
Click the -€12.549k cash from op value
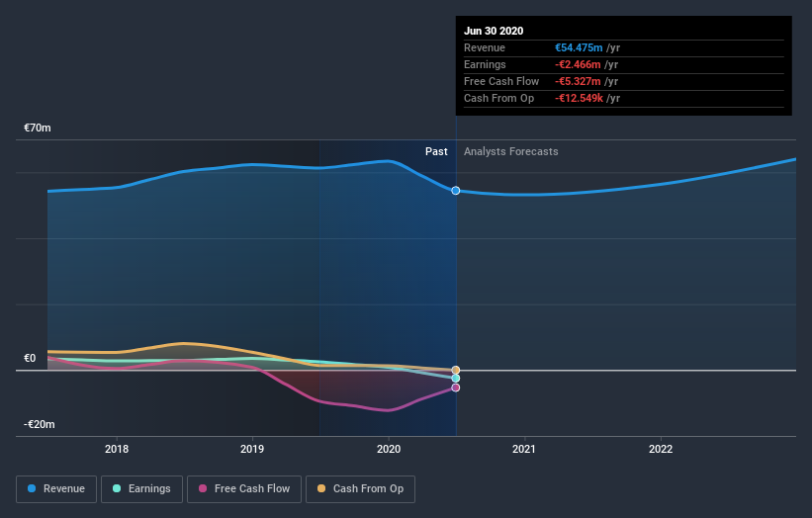click(x=579, y=98)
